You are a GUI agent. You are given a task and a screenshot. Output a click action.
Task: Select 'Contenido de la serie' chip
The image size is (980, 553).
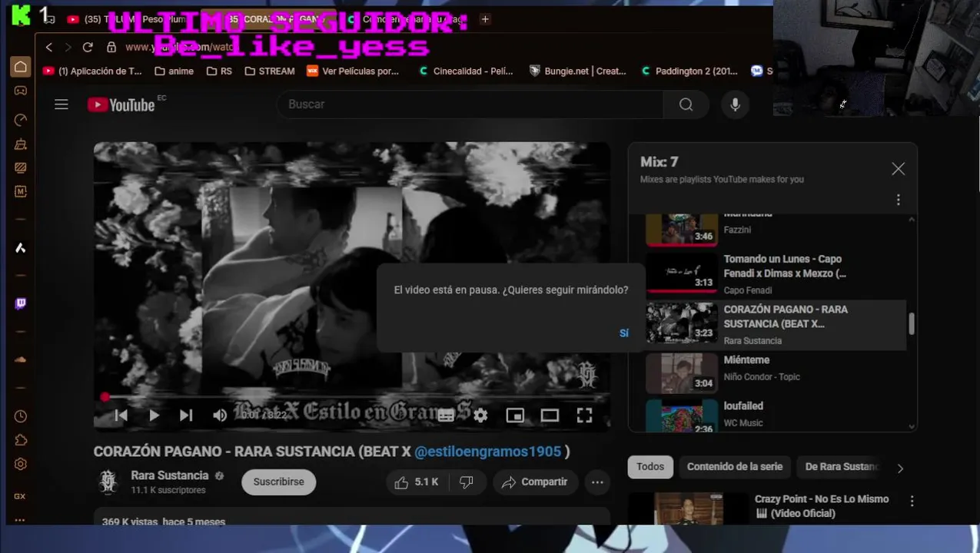pyautogui.click(x=735, y=467)
